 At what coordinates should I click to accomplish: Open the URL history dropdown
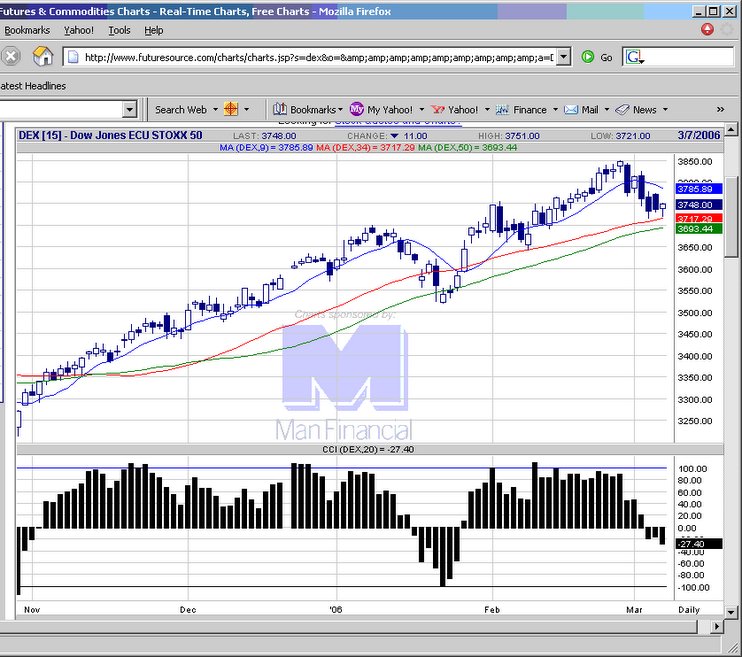point(563,57)
